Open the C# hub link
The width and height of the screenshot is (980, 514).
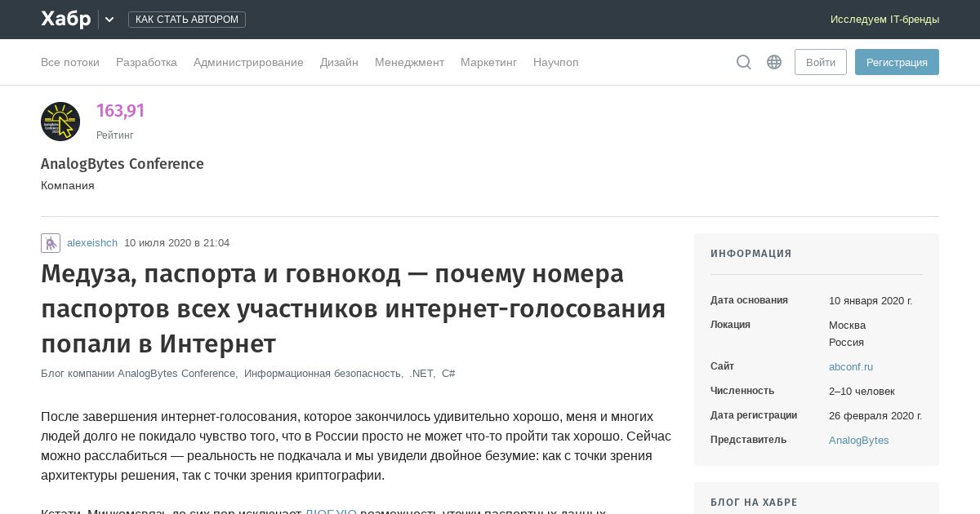coord(448,374)
